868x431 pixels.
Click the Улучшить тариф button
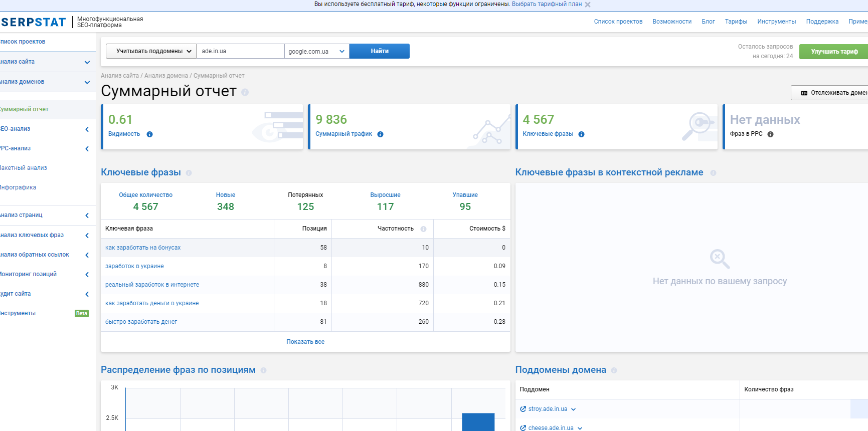click(x=834, y=52)
